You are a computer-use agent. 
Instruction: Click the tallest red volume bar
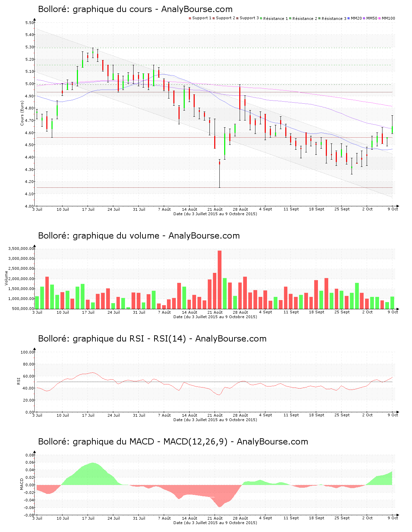pos(219,280)
